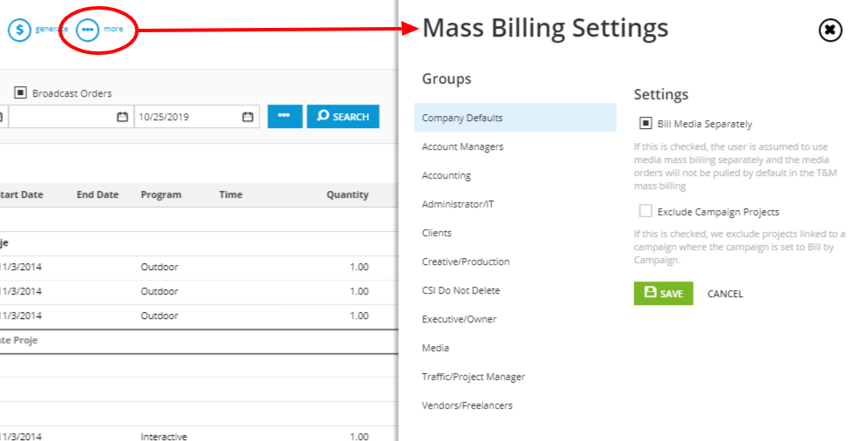Click the blue ellipsis button beside Search

coord(284,116)
